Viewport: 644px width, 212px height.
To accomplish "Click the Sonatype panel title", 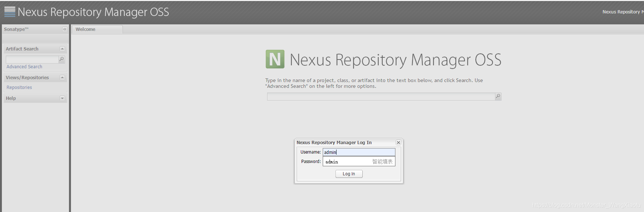I will click(16, 29).
